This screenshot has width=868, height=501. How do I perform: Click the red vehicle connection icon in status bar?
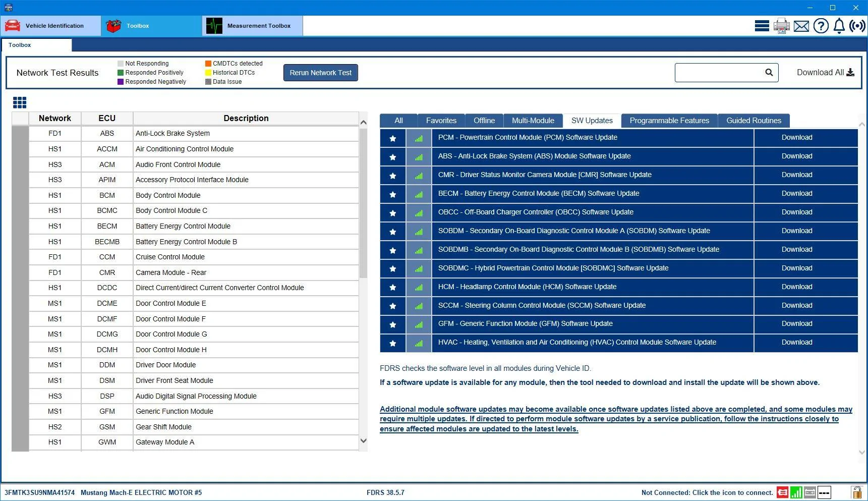point(782,492)
